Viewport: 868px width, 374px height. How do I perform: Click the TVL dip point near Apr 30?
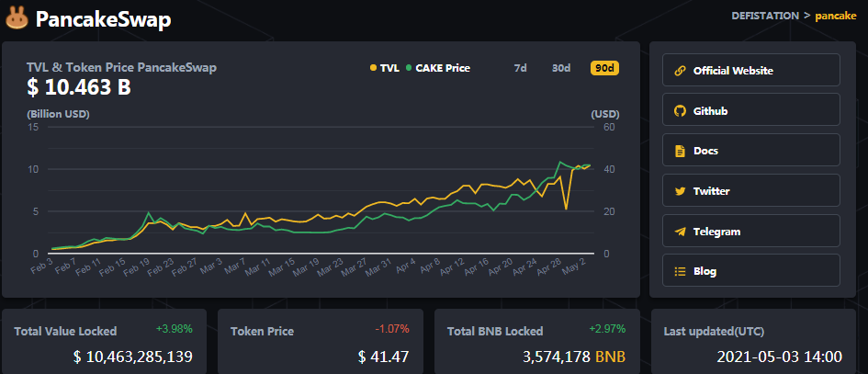pyautogui.click(x=566, y=209)
